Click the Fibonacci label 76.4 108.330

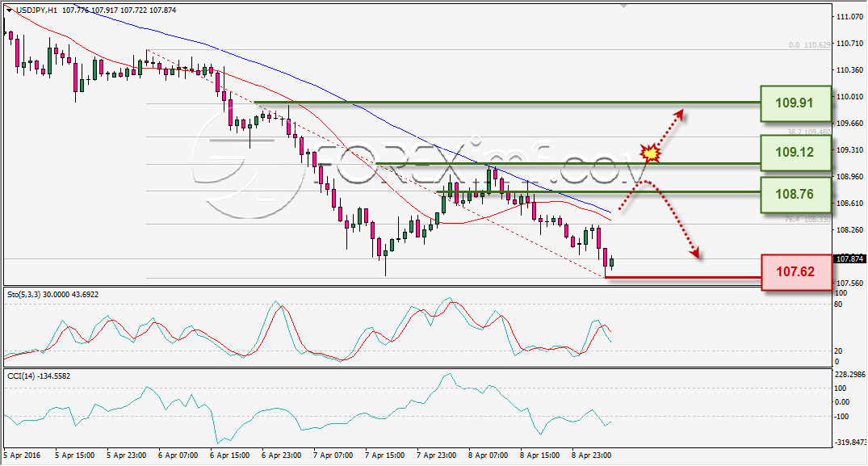click(x=809, y=219)
